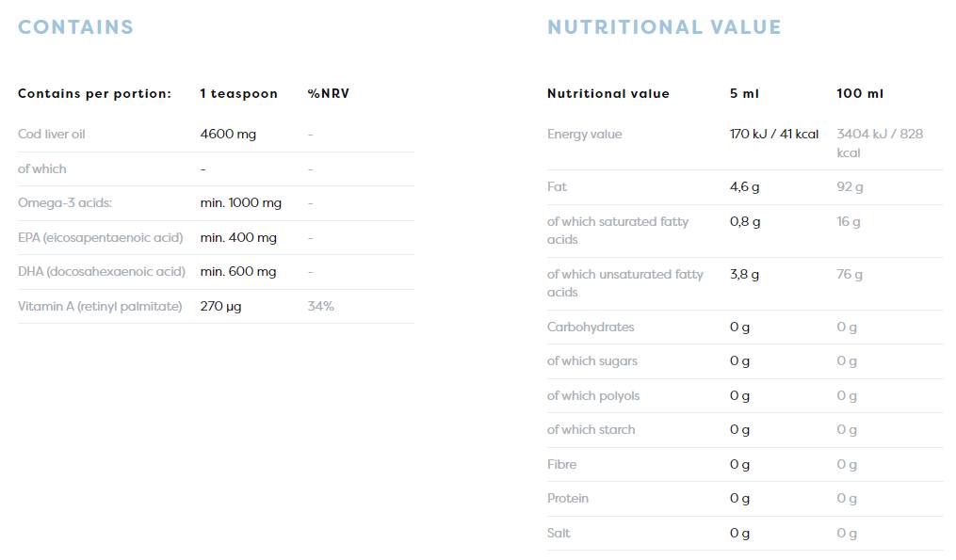
Task: Select the Salt row label
Action: click(x=559, y=533)
